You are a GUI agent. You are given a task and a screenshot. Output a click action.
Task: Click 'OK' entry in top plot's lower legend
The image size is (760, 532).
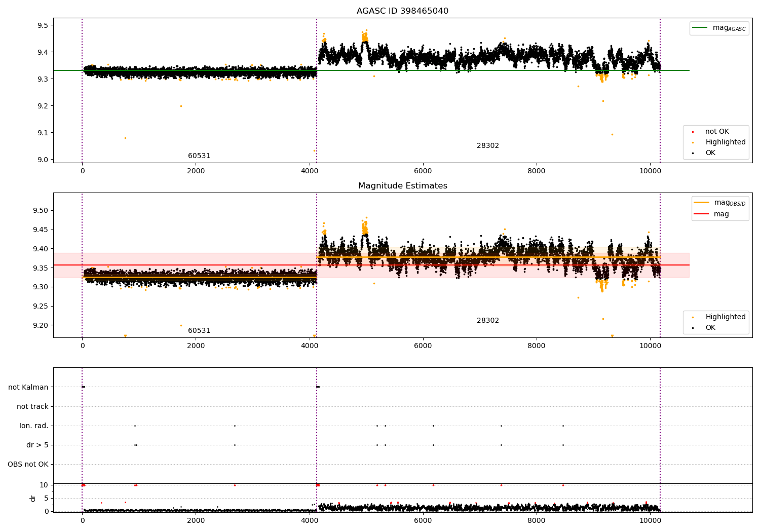(x=710, y=153)
